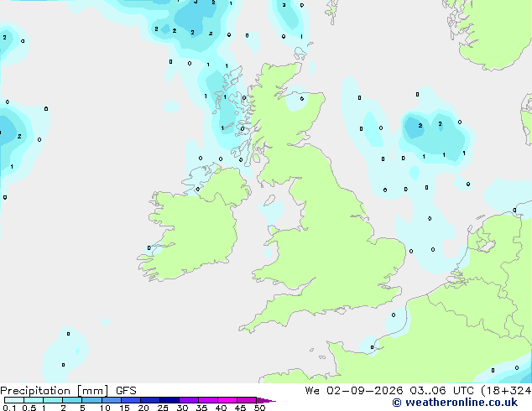Click the '35' legend scale label
This screenshot has width=532, height=411.
201,408
